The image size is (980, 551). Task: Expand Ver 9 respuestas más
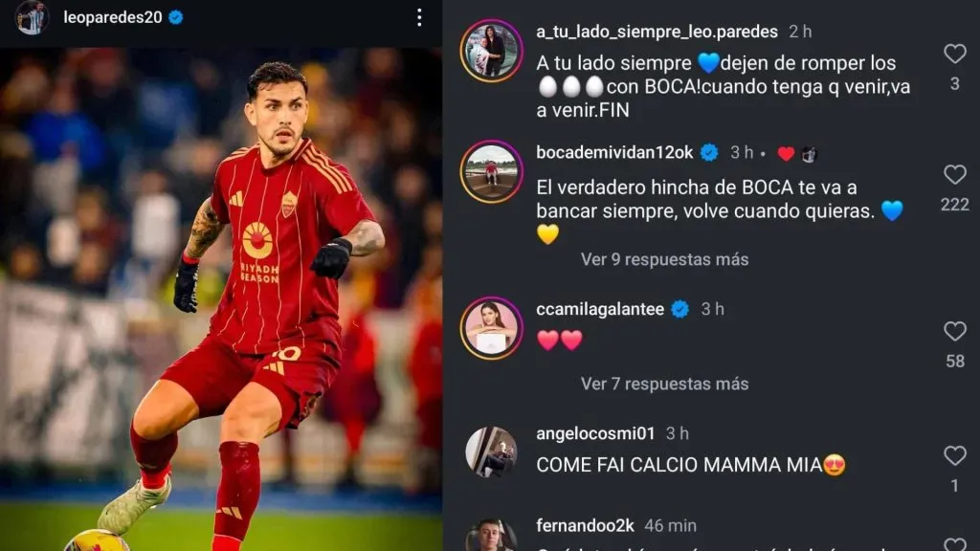664,259
